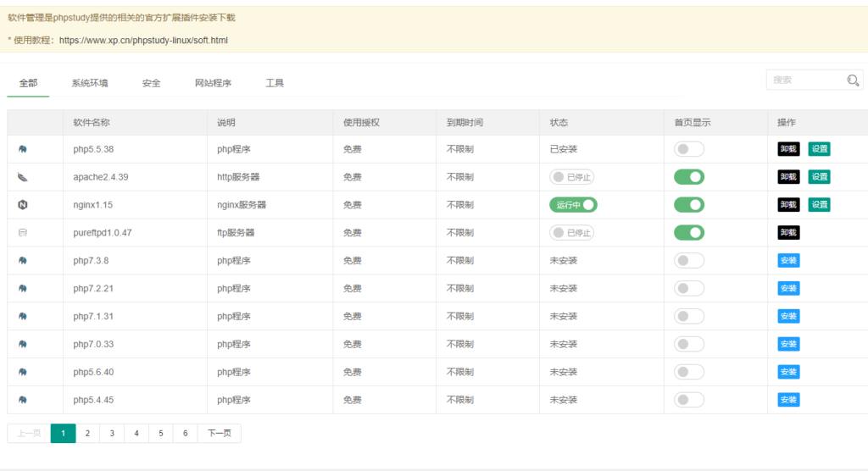This screenshot has width=868, height=471.
Task: Go to page 5
Action: [160, 434]
